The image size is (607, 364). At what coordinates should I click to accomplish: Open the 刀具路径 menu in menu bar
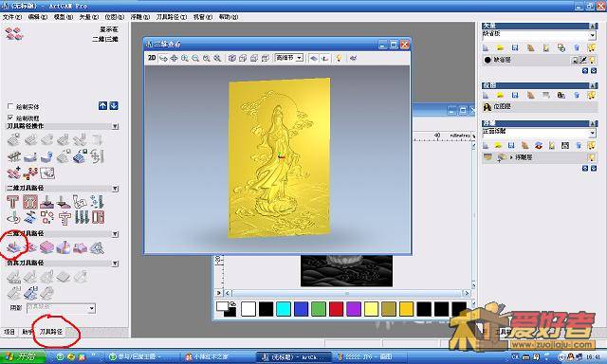tap(171, 17)
